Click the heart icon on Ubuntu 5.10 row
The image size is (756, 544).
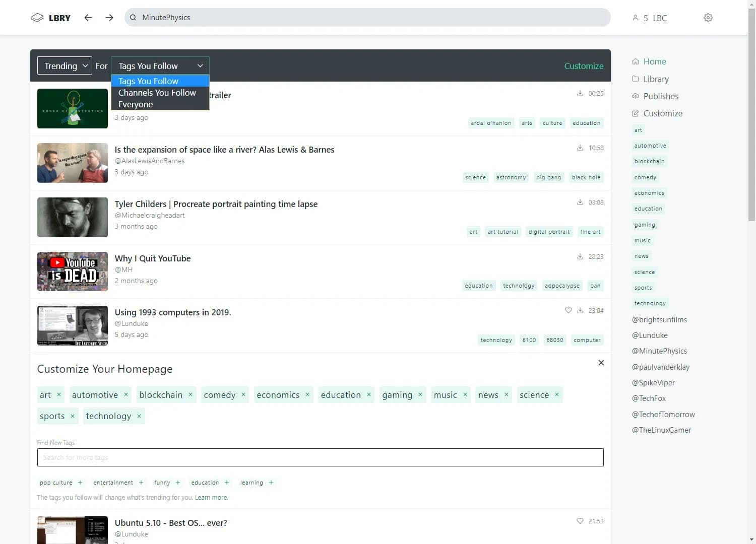580,521
